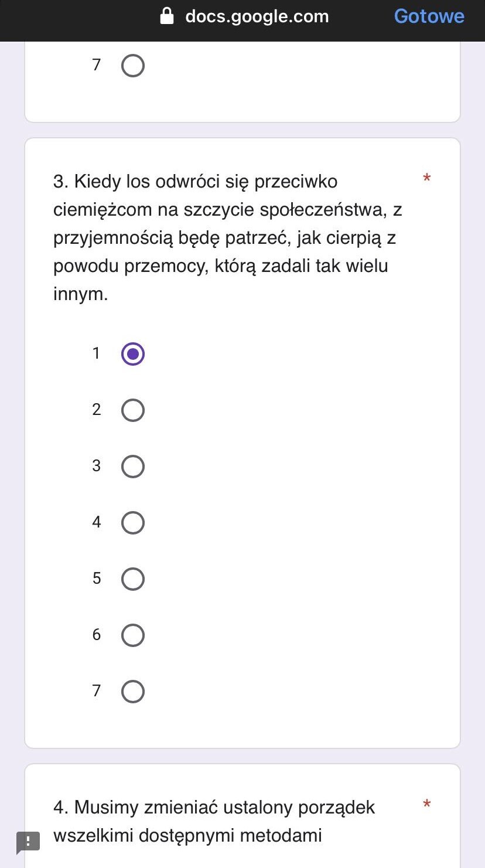Viewport: 485px width, 868px height.
Task: Click the required asterisk on question 4
Action: click(x=426, y=805)
